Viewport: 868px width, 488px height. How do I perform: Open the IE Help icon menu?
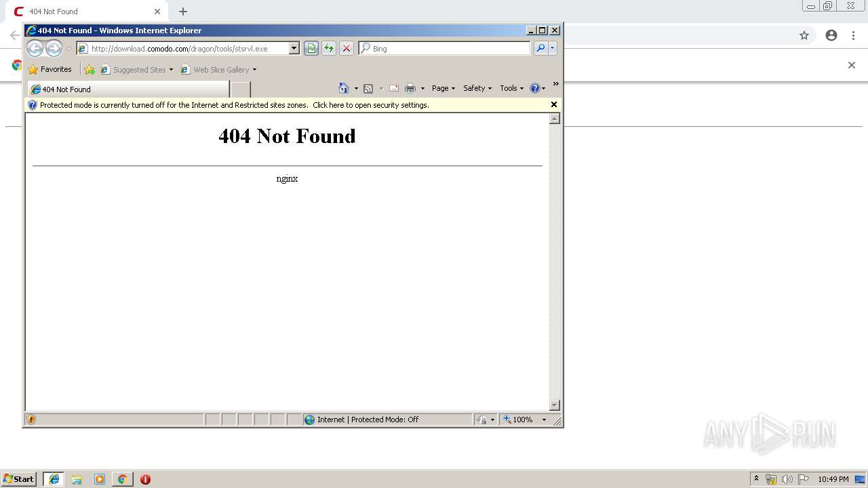[x=537, y=88]
